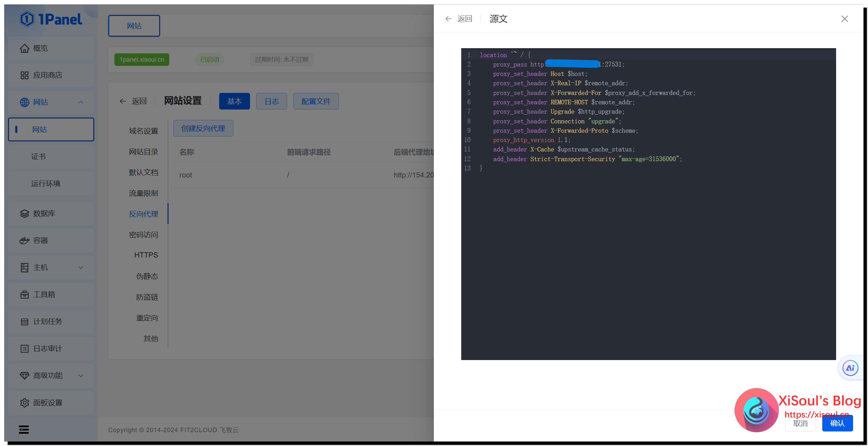This screenshot has width=868, height=446.
Task: Click the 过期时间: 永不过期 tag
Action: point(282,60)
